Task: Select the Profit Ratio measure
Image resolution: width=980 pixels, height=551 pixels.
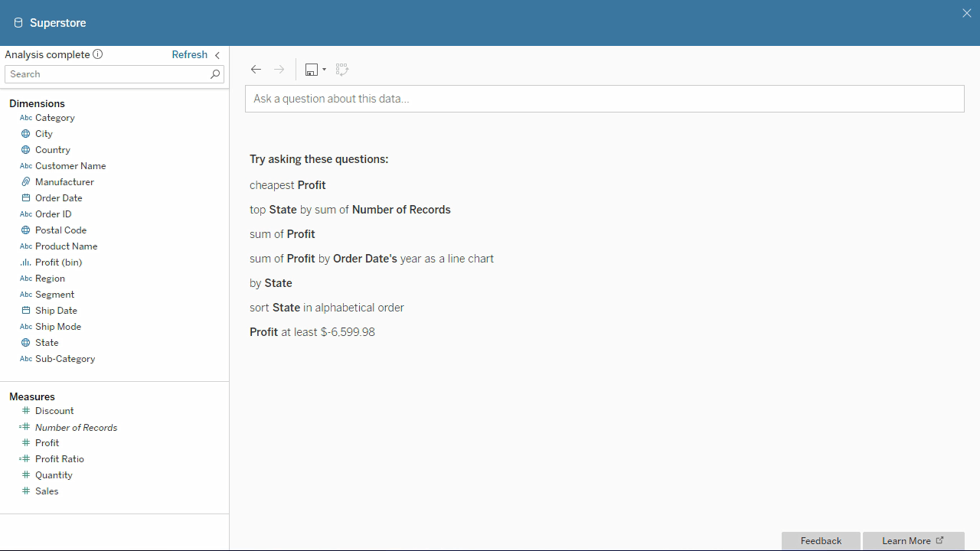Action: tap(60, 459)
